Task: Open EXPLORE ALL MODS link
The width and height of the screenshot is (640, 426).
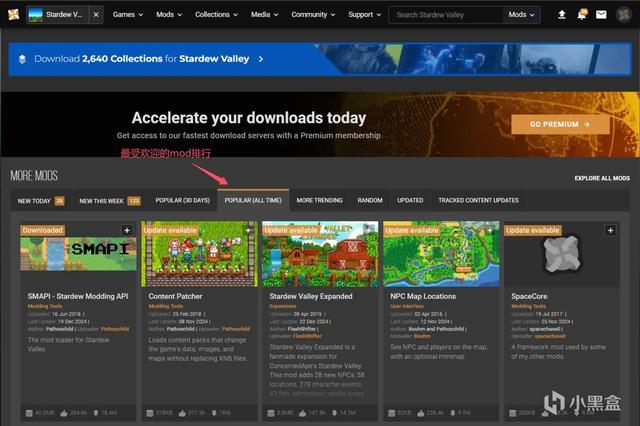Action: (602, 178)
